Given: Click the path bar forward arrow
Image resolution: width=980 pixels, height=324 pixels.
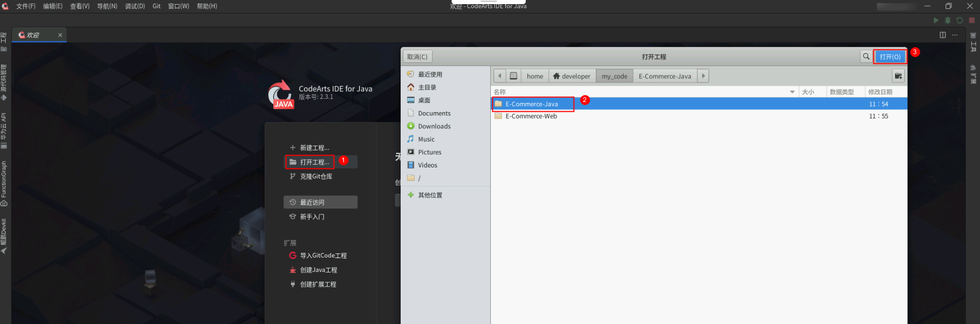Looking at the screenshot, I should [703, 76].
